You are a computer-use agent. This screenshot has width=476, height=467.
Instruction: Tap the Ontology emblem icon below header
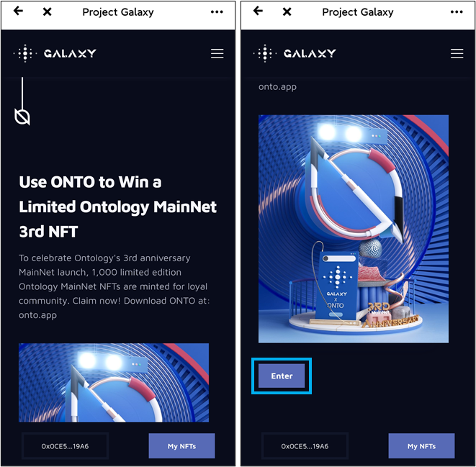click(x=22, y=117)
